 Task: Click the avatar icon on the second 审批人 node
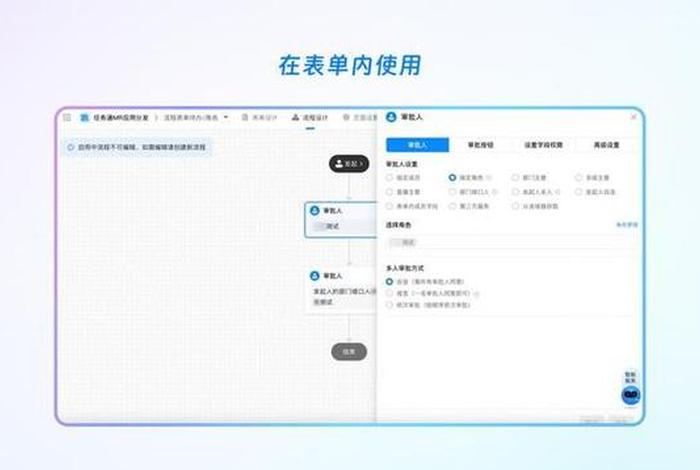tap(315, 276)
